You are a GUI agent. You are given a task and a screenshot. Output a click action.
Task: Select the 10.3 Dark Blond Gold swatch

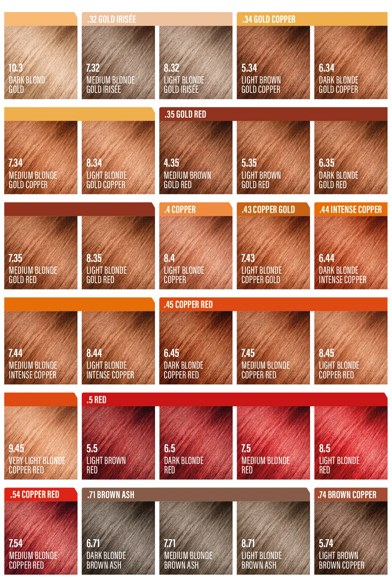[x=41, y=62]
